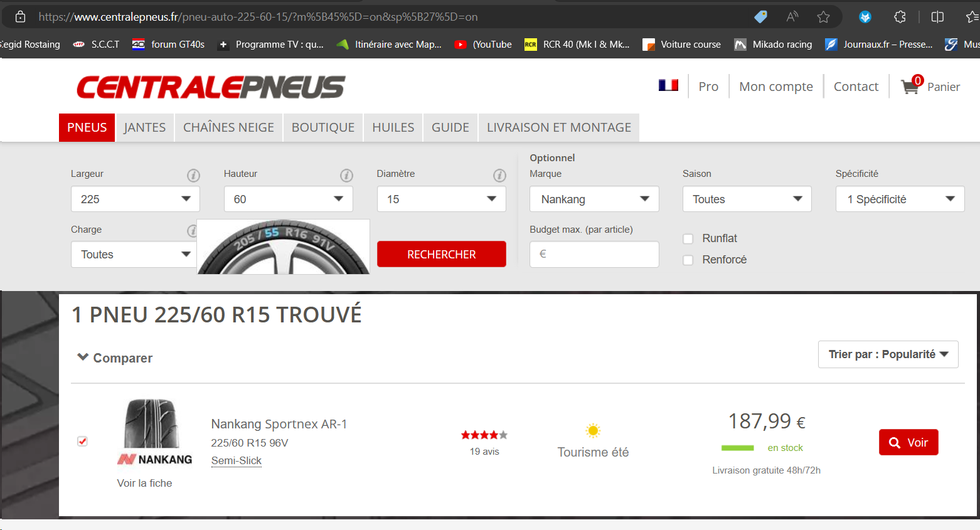Open forum GT40s bookmark
This screenshot has width=980, height=530.
coord(169,45)
